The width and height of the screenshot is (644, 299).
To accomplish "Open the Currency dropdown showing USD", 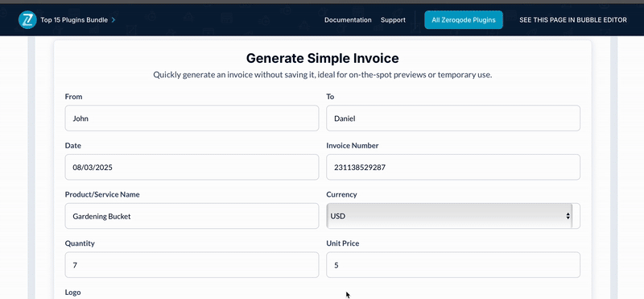I will [x=449, y=215].
